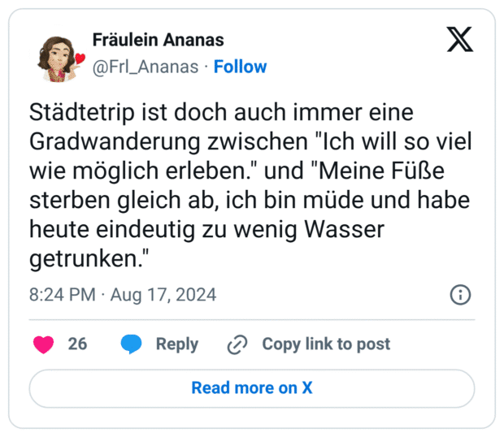Image resolution: width=504 pixels, height=437 pixels.
Task: Click the chain link icon
Action: [237, 344]
